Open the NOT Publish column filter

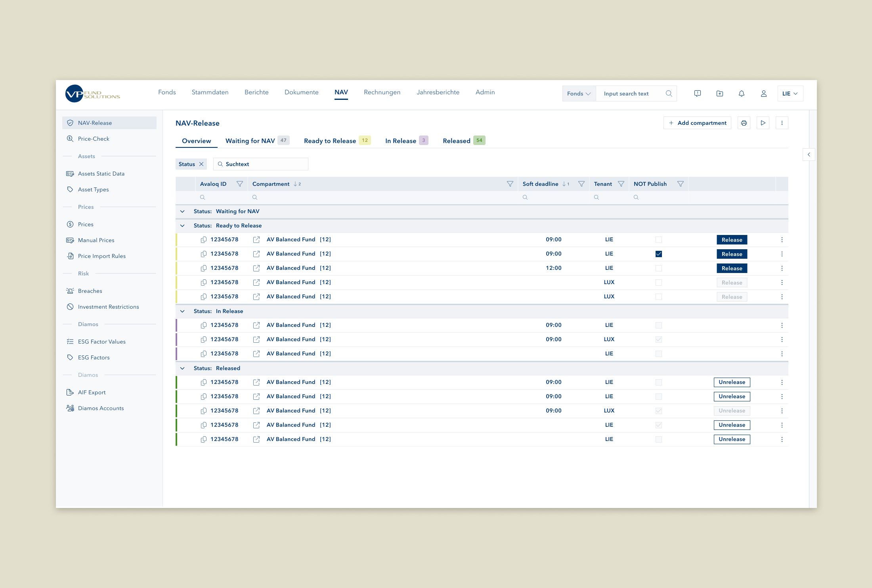tap(680, 184)
